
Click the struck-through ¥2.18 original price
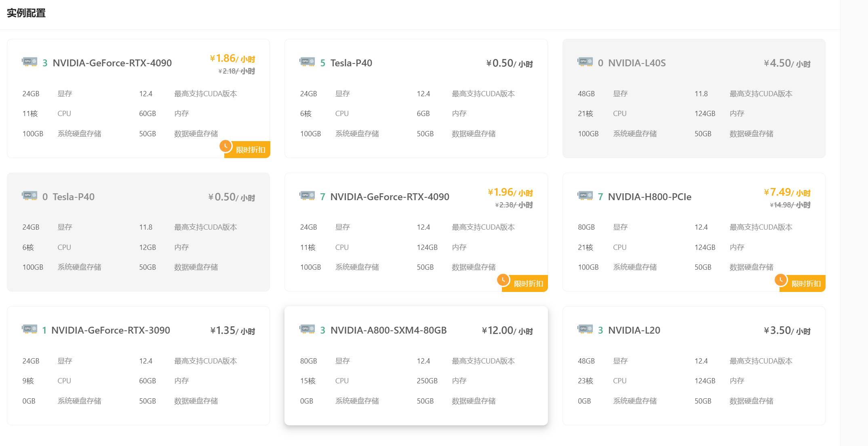236,71
